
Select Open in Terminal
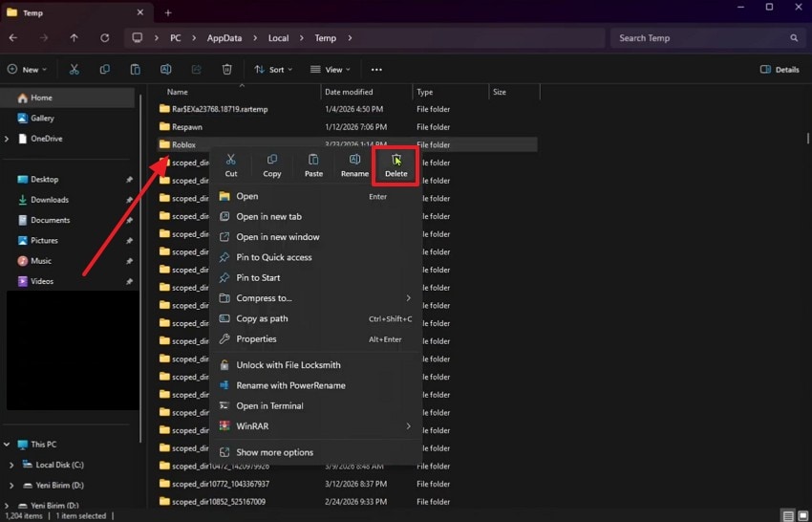316,406
